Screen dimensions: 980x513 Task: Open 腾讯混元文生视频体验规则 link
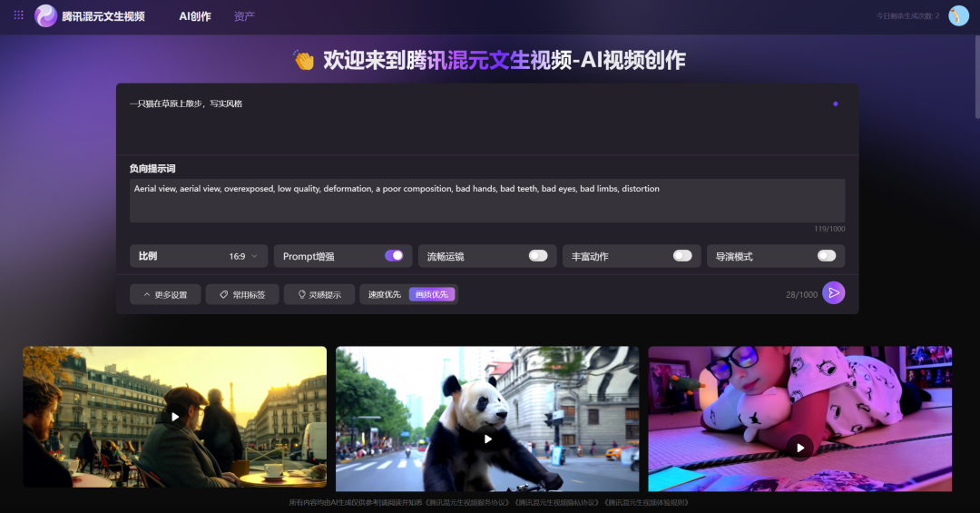click(x=648, y=502)
